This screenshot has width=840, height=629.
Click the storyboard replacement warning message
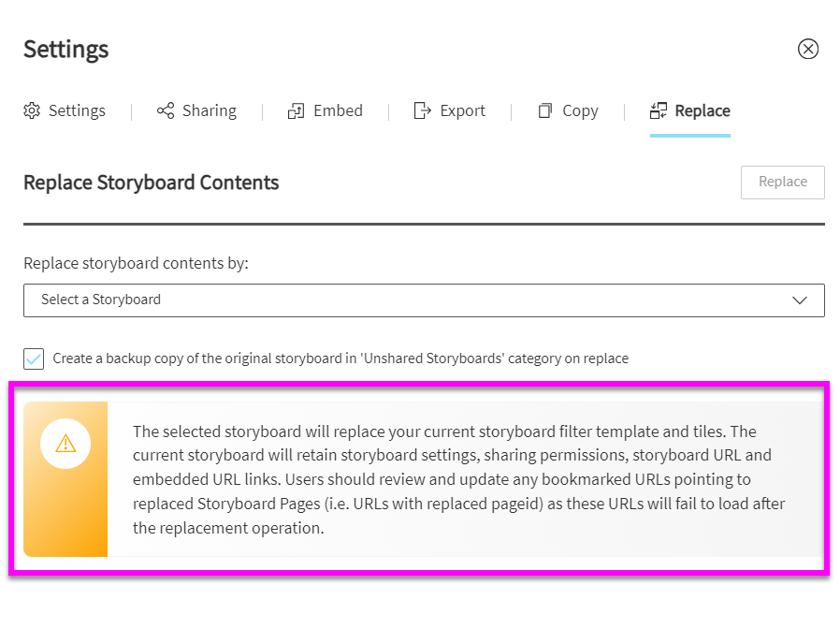458,479
